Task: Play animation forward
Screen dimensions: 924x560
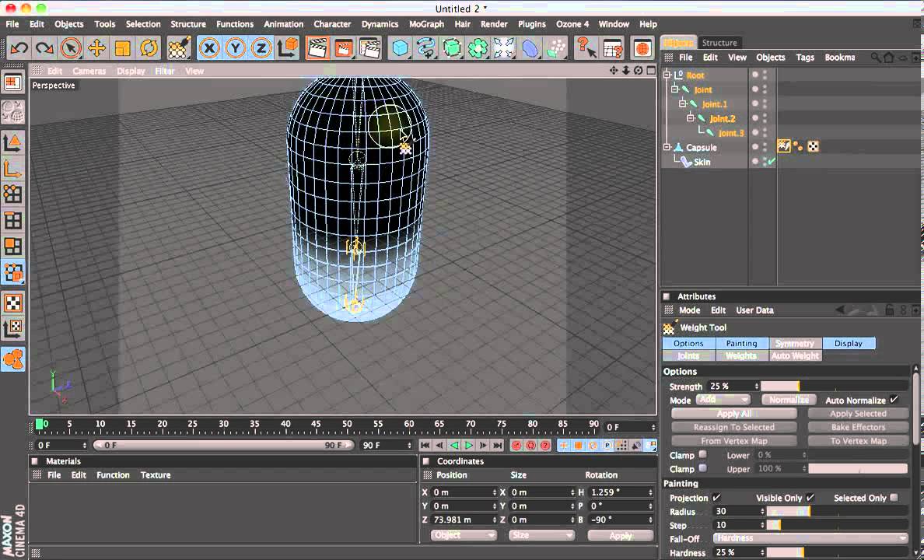Action: tap(469, 446)
